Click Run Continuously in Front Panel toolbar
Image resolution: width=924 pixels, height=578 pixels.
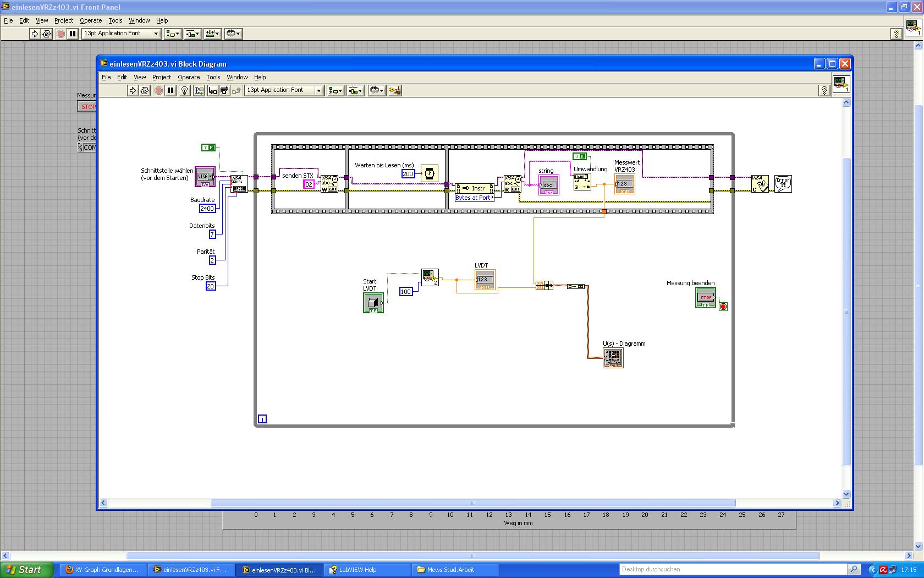click(x=47, y=34)
